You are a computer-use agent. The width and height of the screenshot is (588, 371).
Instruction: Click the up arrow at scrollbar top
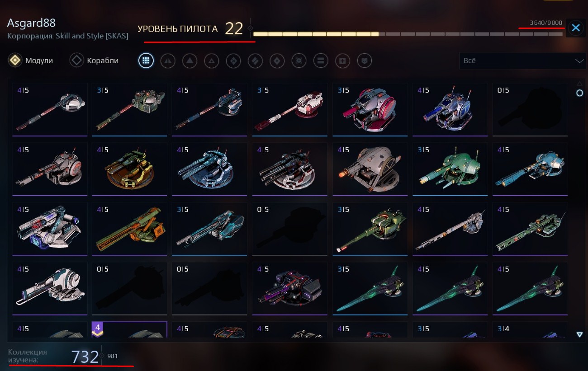tap(579, 83)
